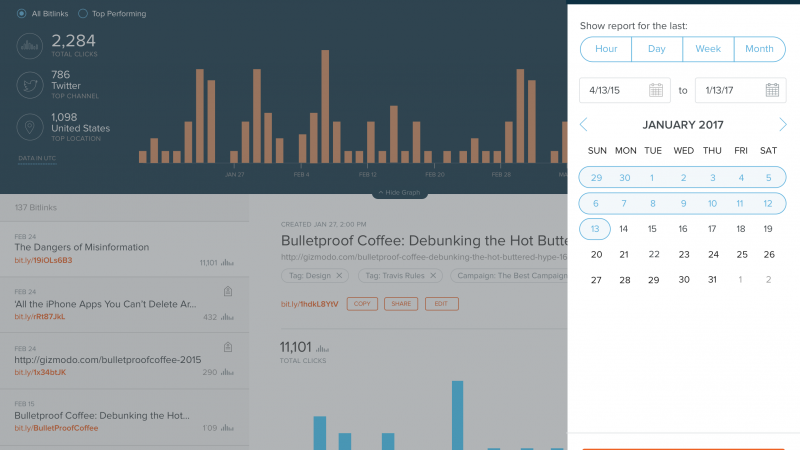Image resolution: width=800 pixels, height=450 pixels.
Task: Go to previous month in calendar
Action: (x=584, y=124)
